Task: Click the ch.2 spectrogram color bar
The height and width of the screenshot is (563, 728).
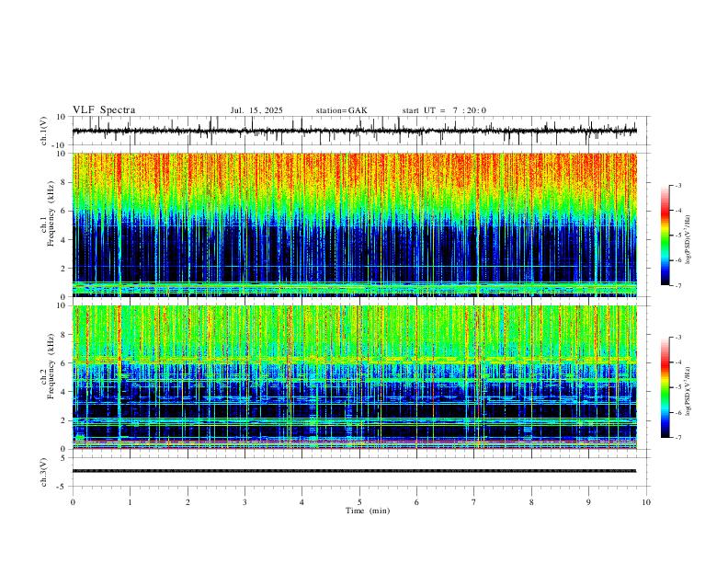Action: pos(665,387)
